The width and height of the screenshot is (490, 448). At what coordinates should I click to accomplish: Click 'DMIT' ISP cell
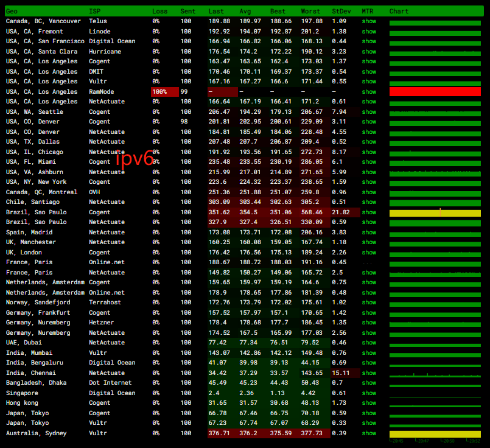96,72
